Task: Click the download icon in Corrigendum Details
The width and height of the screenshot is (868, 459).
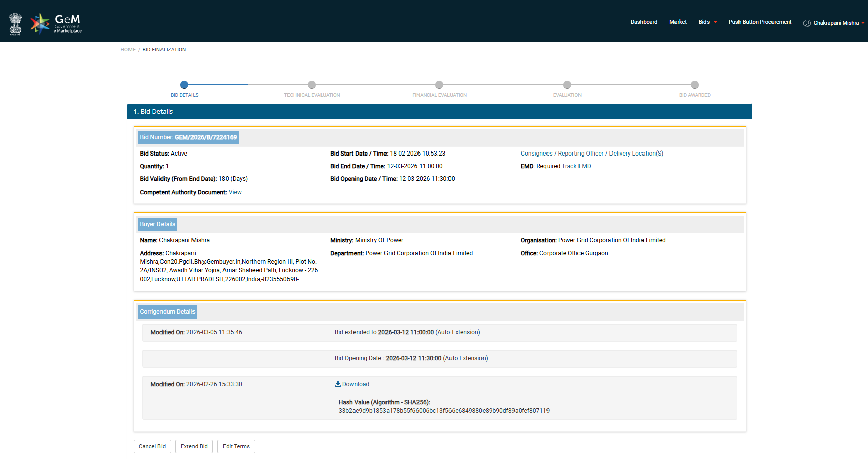Action: click(338, 384)
